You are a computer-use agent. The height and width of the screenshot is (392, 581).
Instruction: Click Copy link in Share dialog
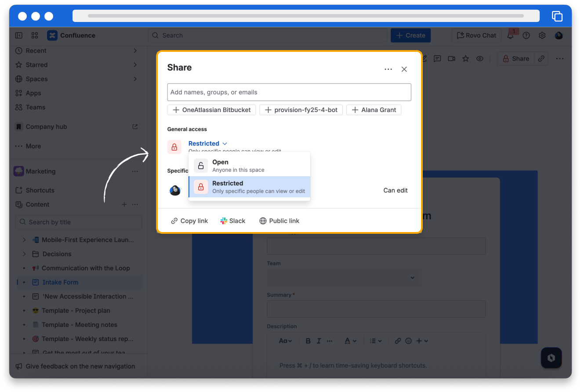[189, 221]
